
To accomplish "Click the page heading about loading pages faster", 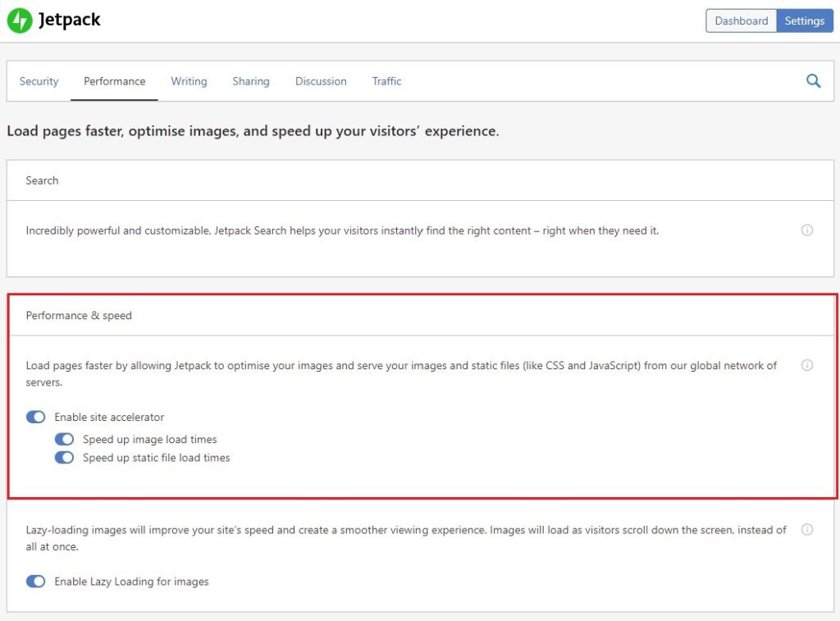I will (253, 131).
